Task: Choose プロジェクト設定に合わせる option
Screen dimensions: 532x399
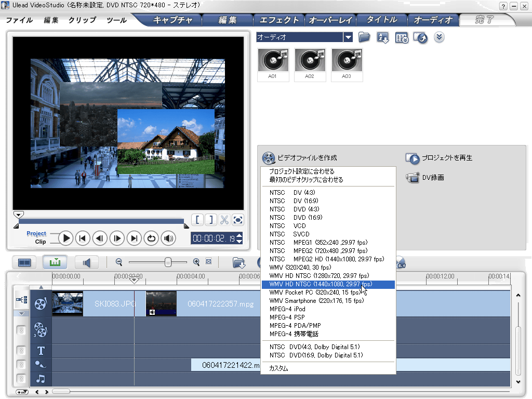Action: 328,171
